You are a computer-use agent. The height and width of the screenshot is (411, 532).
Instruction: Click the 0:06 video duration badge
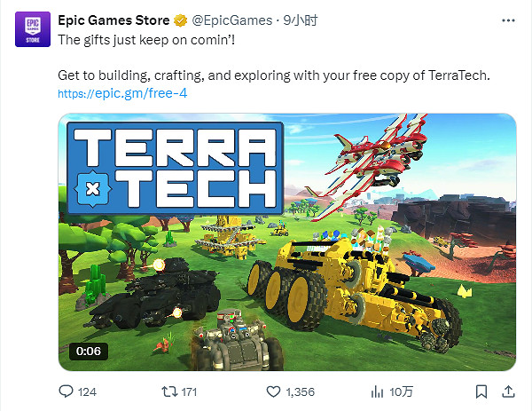[x=89, y=351]
